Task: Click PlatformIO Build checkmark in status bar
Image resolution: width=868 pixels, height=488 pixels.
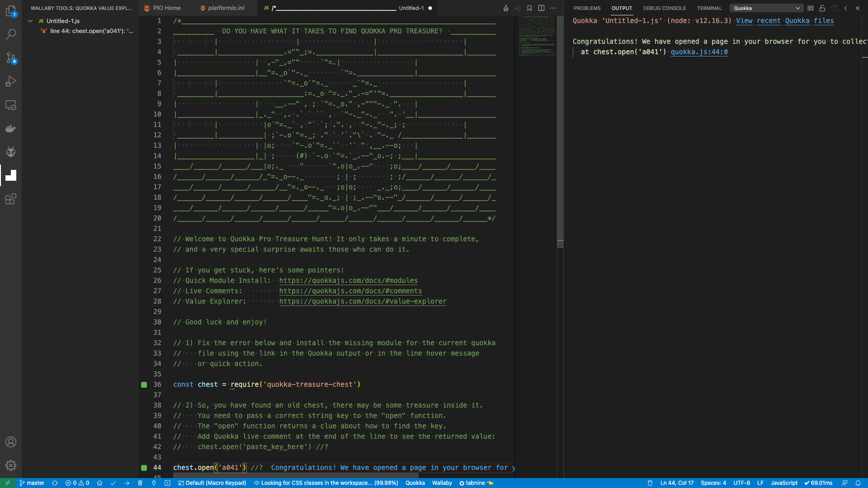Action: [x=113, y=483]
